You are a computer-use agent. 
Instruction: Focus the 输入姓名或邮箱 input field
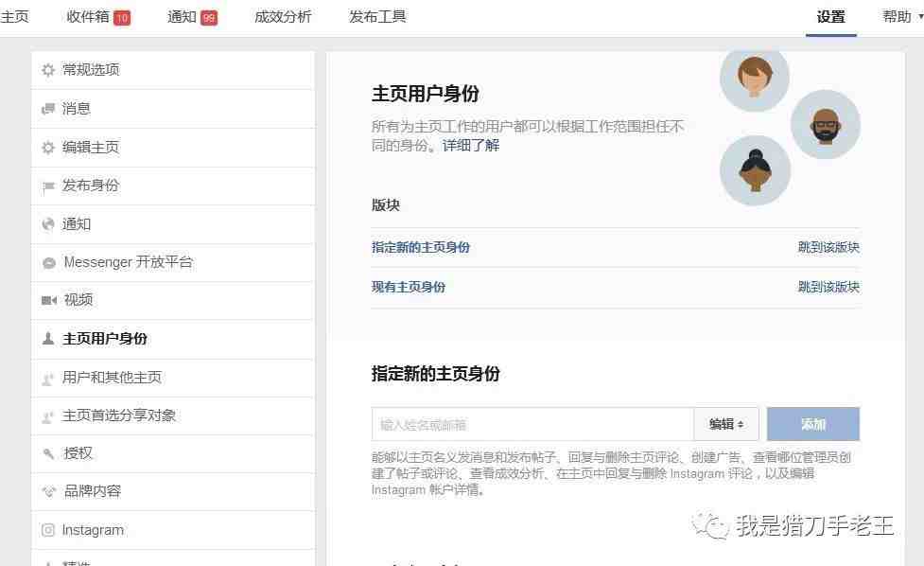pos(532,424)
